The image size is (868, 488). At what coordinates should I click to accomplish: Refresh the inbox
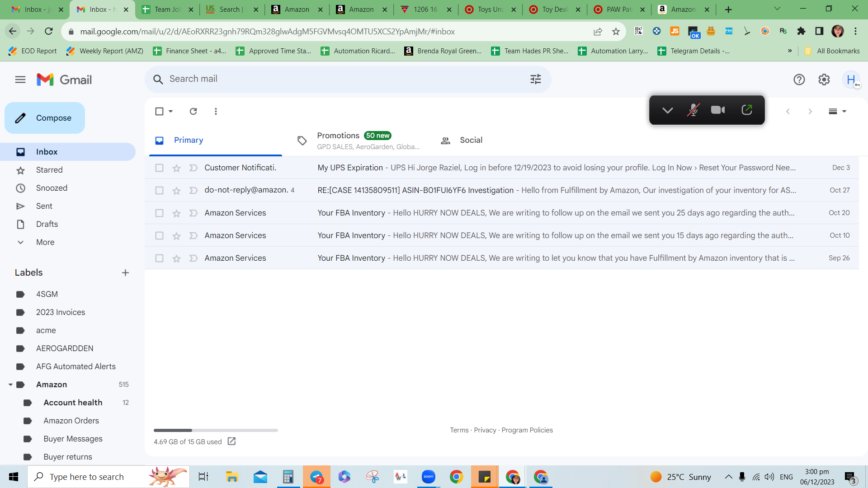click(193, 111)
